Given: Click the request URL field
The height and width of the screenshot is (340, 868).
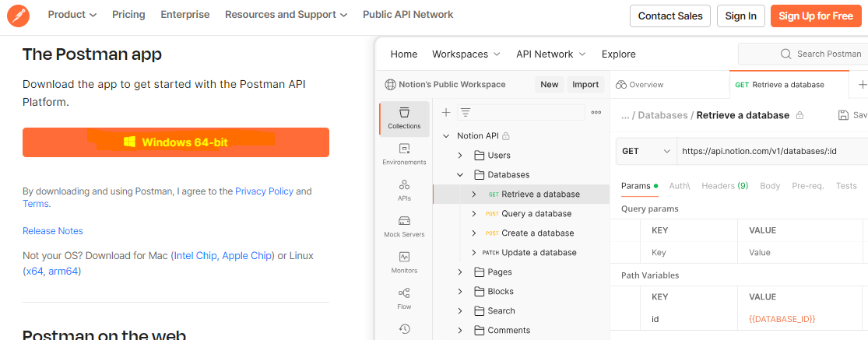Looking at the screenshot, I should (x=772, y=151).
